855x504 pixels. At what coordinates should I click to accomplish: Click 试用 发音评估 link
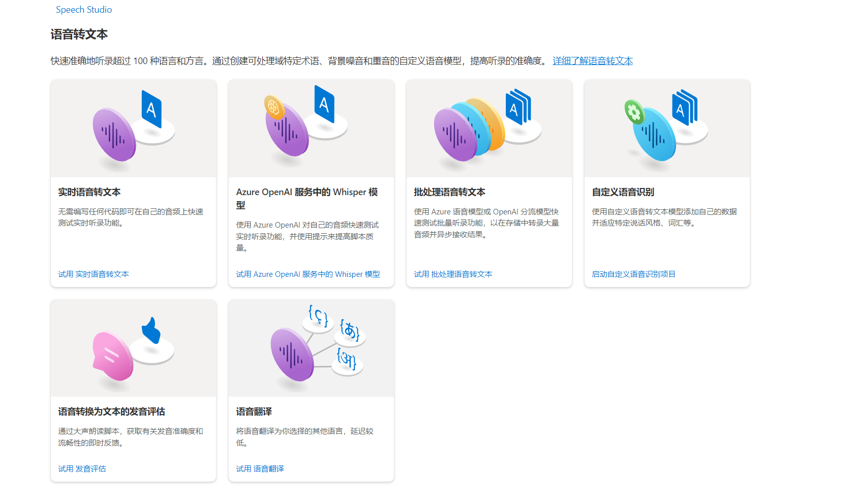pyautogui.click(x=82, y=469)
